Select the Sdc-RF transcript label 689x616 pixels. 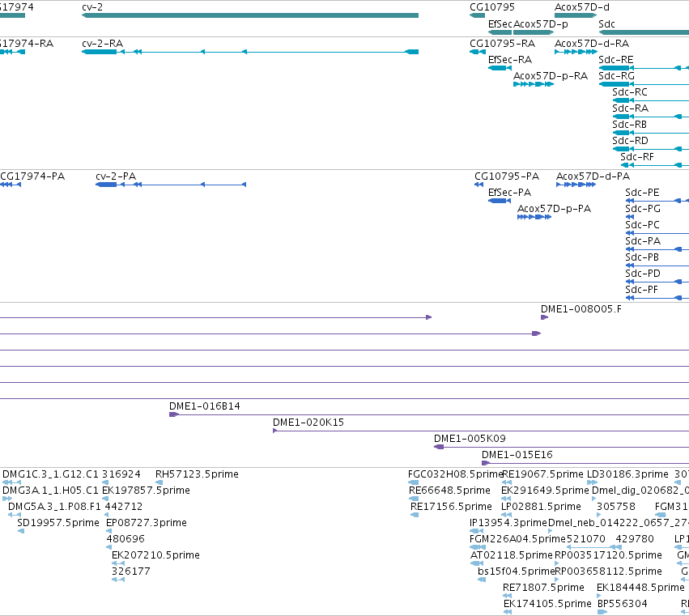[x=636, y=157]
